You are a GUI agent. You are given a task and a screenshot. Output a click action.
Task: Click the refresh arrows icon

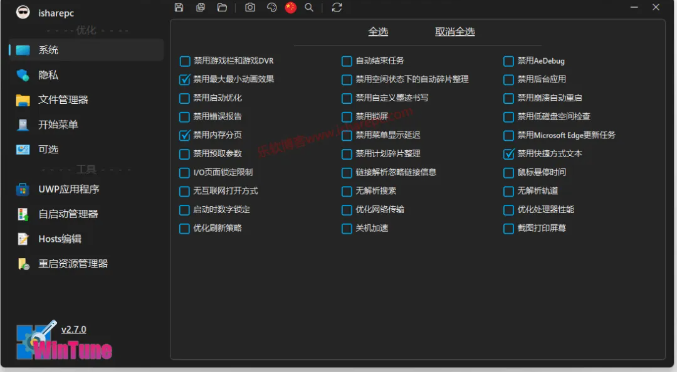click(337, 7)
